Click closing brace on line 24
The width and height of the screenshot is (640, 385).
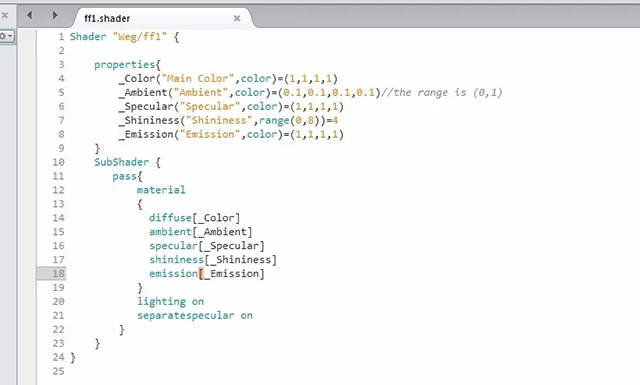click(73, 358)
